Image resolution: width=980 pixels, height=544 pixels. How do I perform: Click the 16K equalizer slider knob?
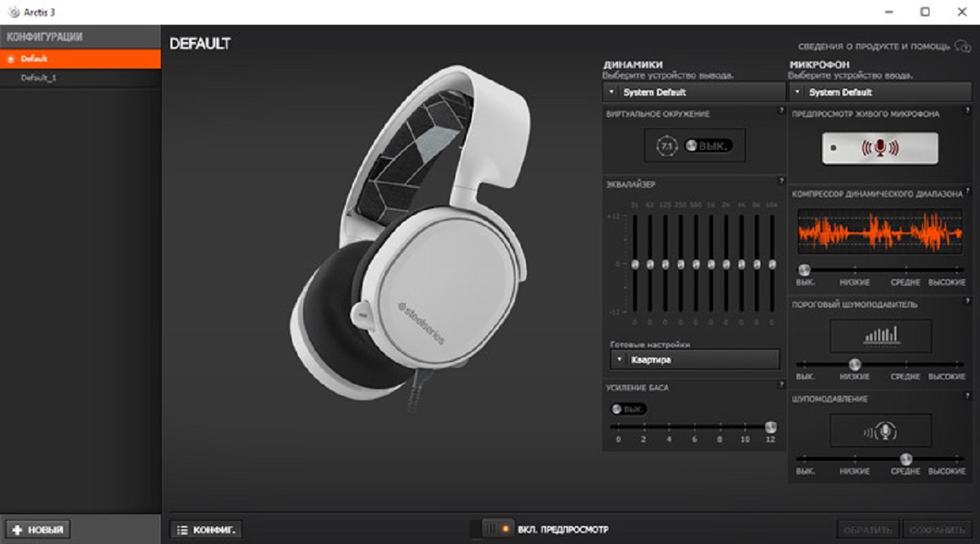click(x=772, y=264)
